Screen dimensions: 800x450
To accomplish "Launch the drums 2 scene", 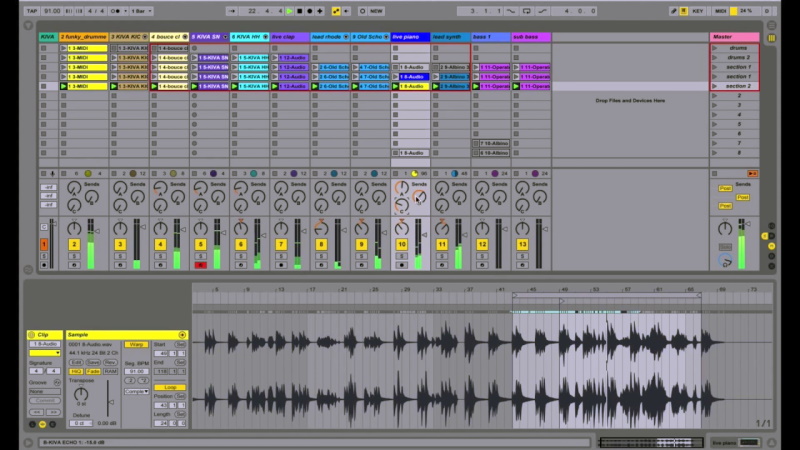I will tap(715, 58).
